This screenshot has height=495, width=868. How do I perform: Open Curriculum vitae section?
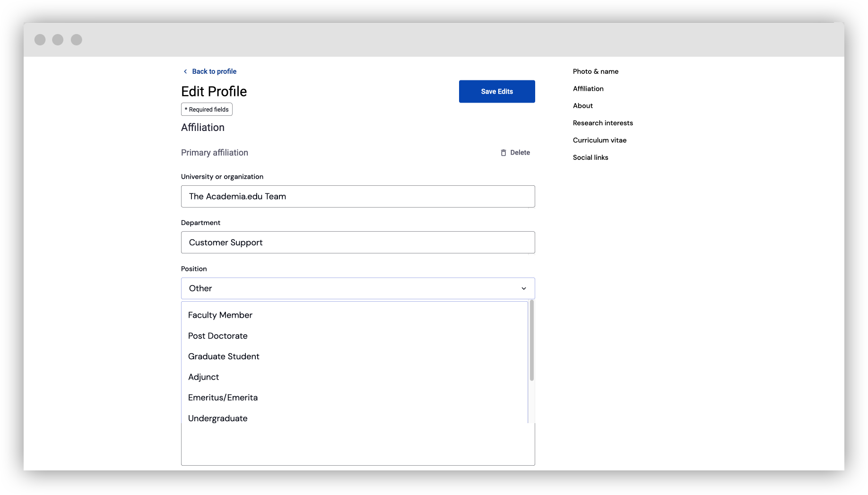(599, 140)
